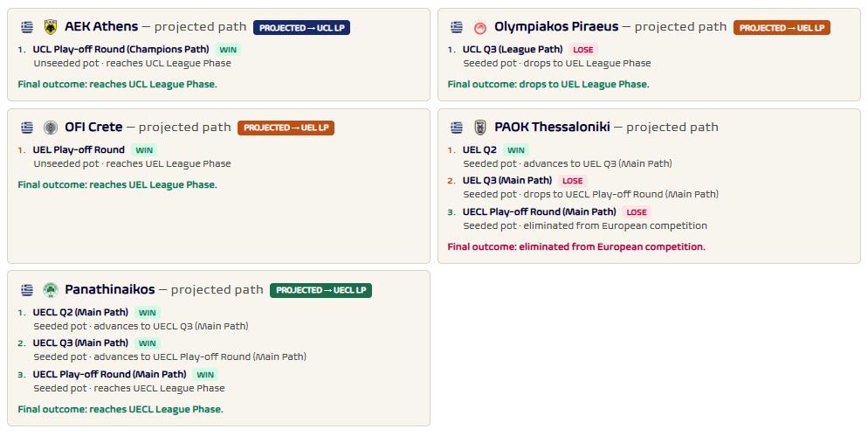Click 'Final outcome: reaches UECL League Phase.'
This screenshot has width=868, height=436.
pyautogui.click(x=121, y=410)
